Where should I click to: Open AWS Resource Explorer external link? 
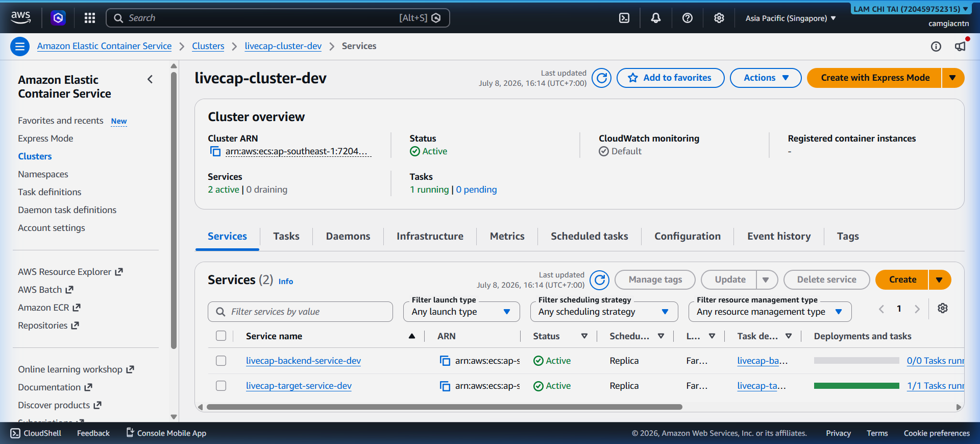click(70, 272)
